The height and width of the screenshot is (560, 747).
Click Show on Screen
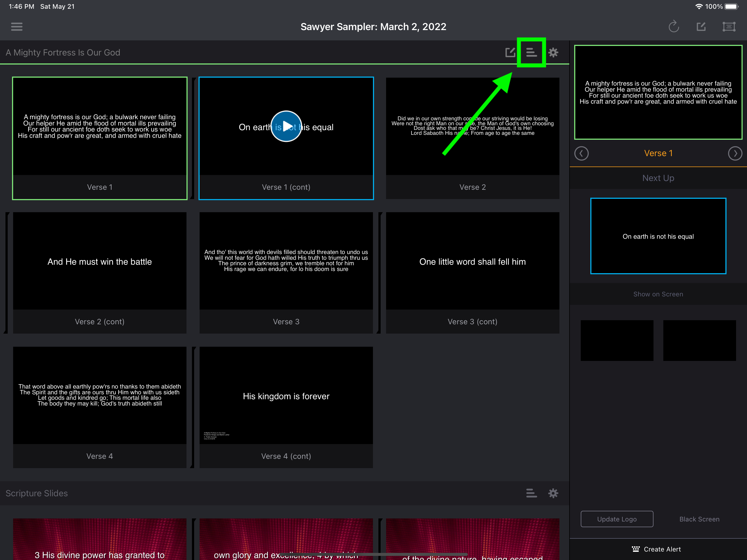point(658,294)
